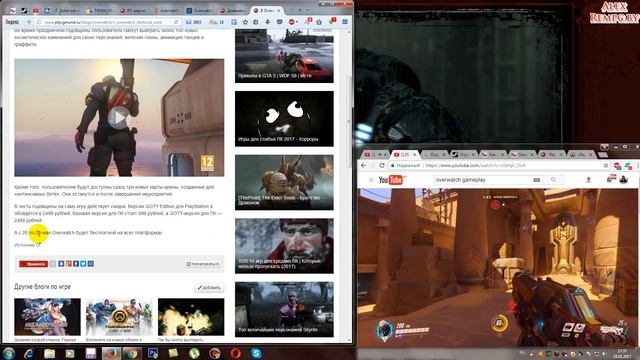
Task: Close the active Firefox tab
Action: coord(278,10)
